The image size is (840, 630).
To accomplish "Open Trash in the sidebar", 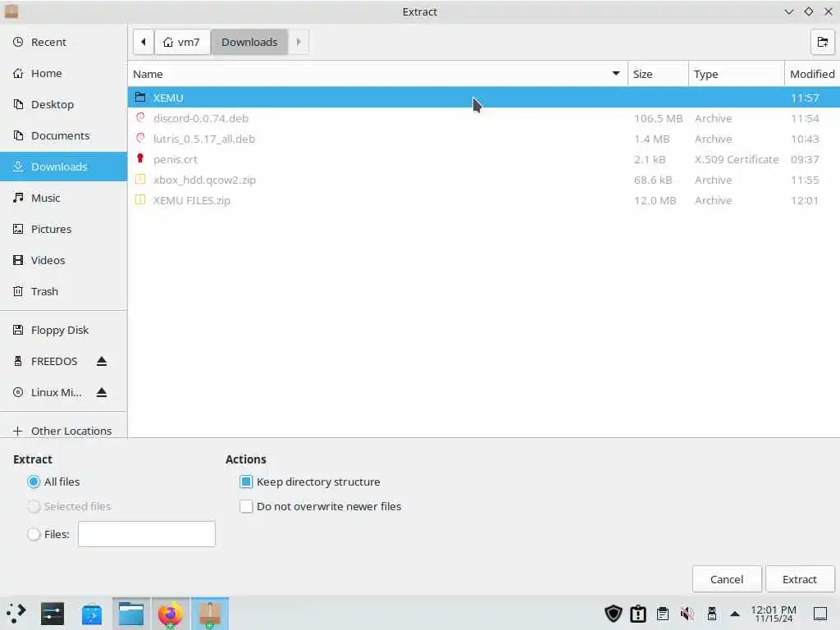I will click(x=63, y=291).
